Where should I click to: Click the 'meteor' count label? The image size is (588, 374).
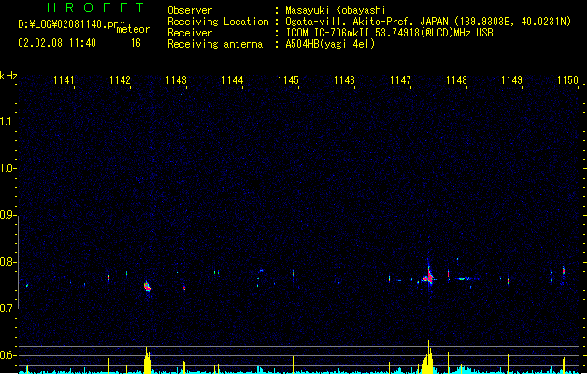point(133,29)
